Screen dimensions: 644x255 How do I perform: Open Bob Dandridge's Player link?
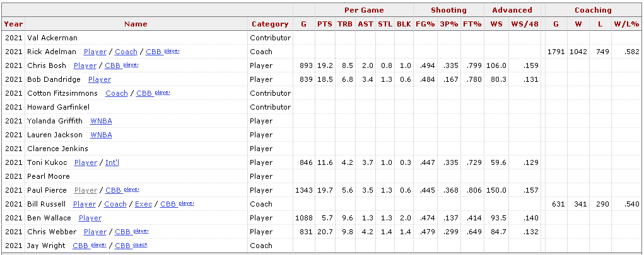click(x=100, y=79)
